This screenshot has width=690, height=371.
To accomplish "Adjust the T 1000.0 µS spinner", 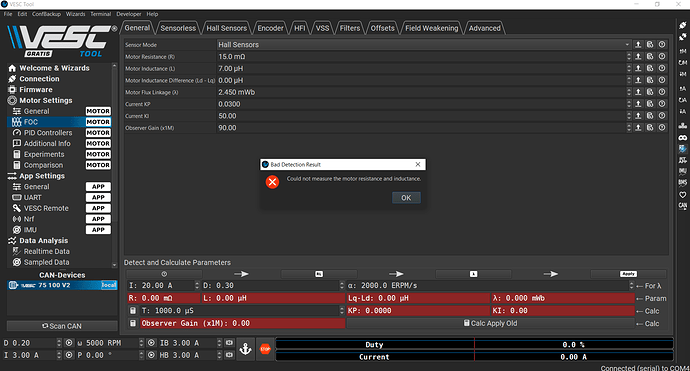I will point(342,311).
